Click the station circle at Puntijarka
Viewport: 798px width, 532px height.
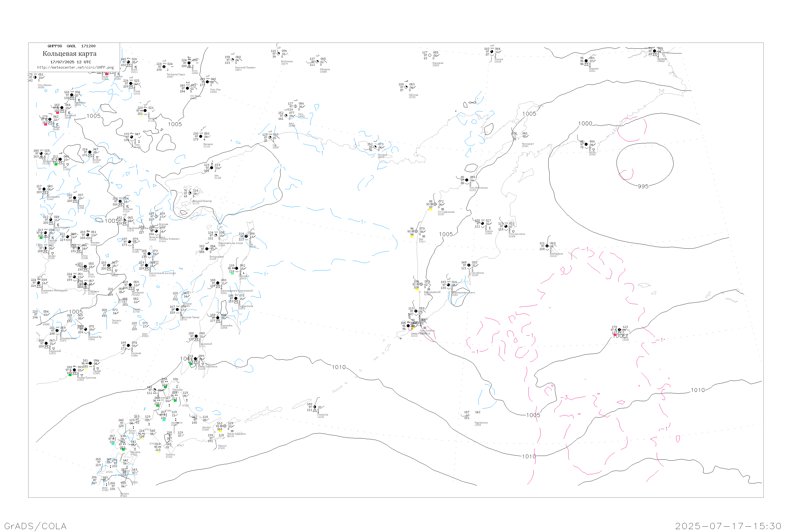314,407
